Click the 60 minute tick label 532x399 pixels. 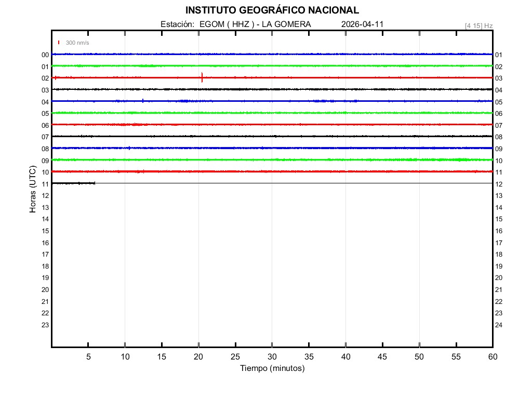(x=492, y=357)
